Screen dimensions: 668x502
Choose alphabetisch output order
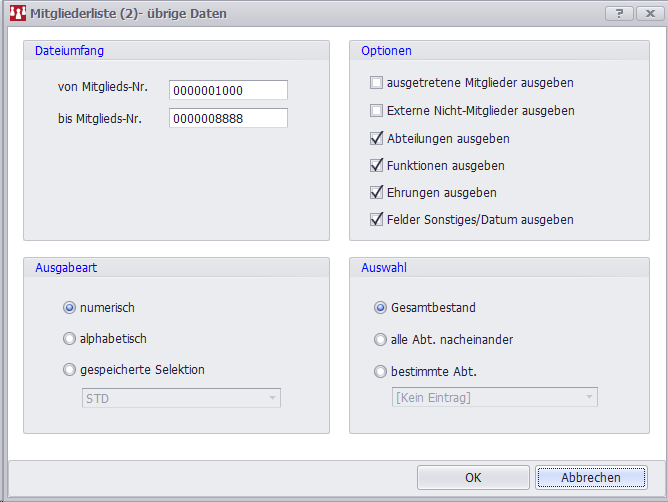tap(70, 339)
